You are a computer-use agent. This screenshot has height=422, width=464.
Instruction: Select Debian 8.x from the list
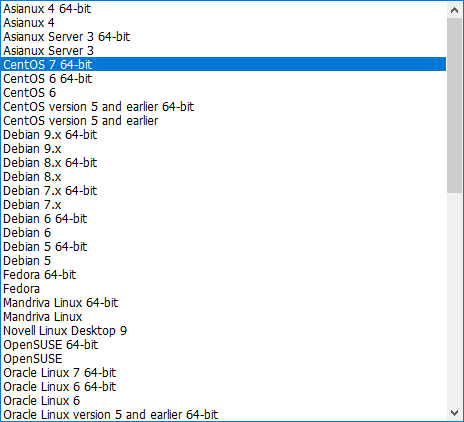223,177
